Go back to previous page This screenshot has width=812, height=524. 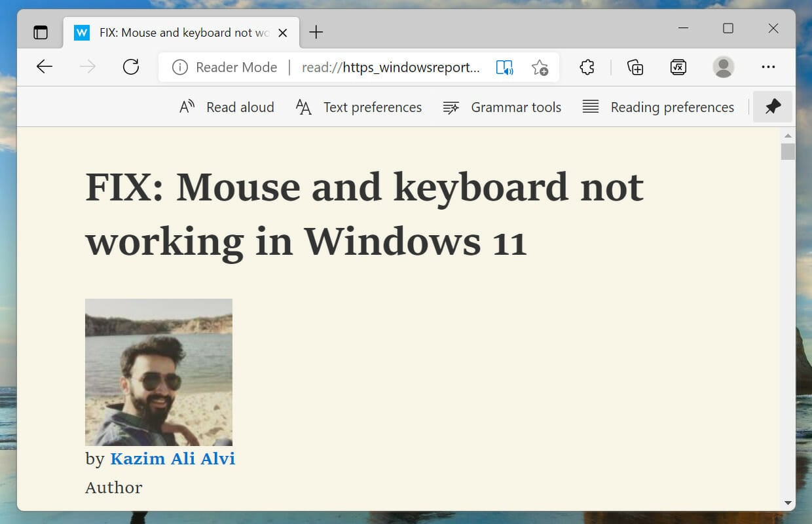tap(45, 67)
